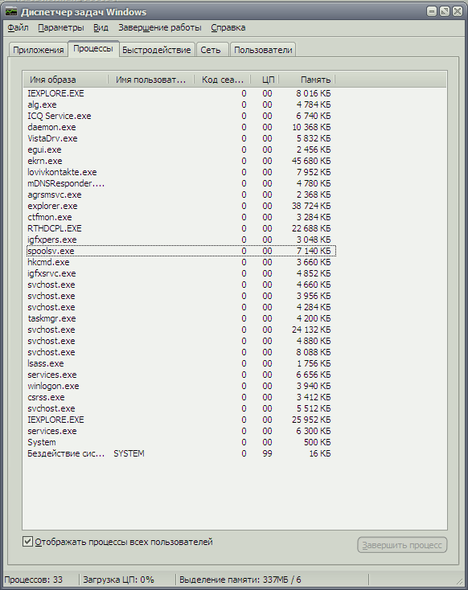
Task: Switch to the Быстродействие tab
Action: coord(157,50)
